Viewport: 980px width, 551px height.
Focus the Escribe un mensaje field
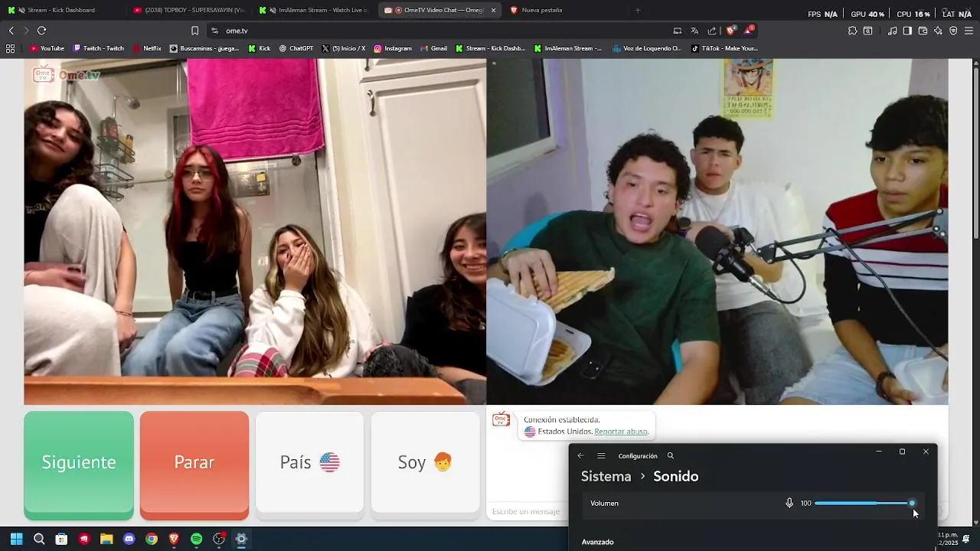(527, 511)
